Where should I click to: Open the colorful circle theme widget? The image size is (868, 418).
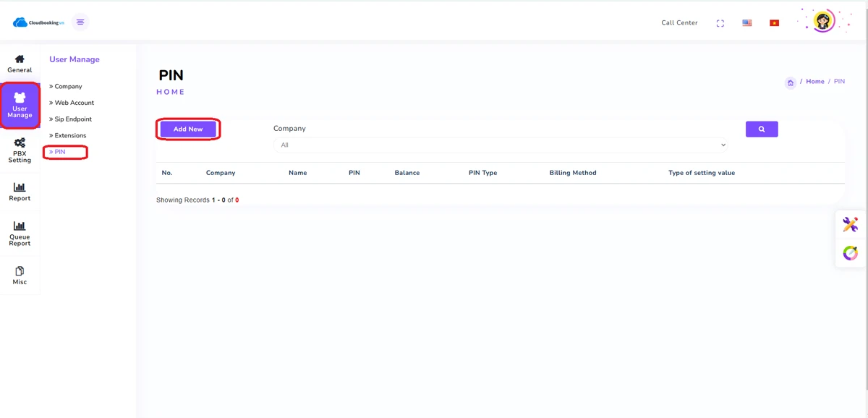coord(850,253)
